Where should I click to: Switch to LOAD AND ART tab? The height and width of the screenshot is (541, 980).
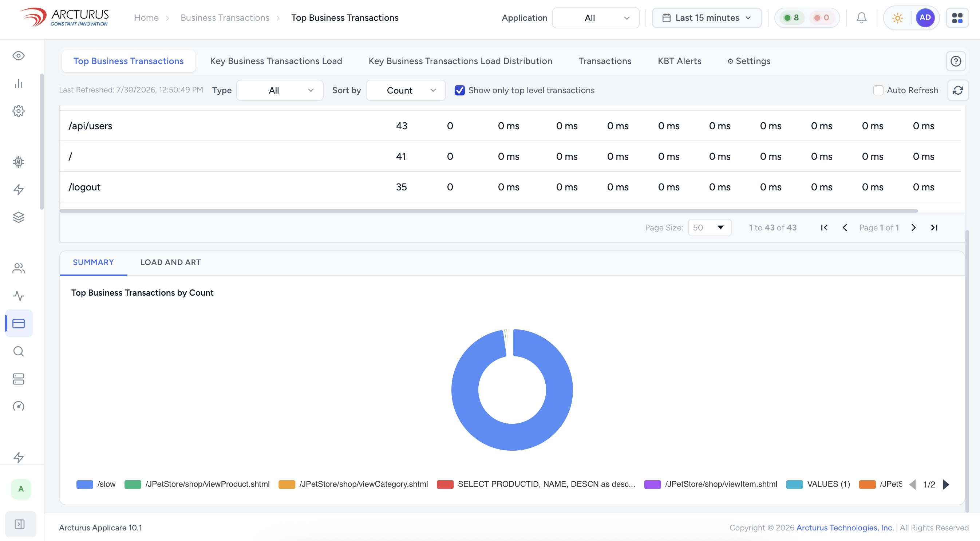(170, 262)
